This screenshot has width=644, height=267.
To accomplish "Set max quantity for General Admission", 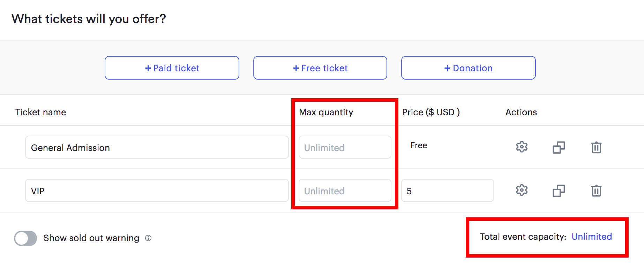I will point(345,147).
